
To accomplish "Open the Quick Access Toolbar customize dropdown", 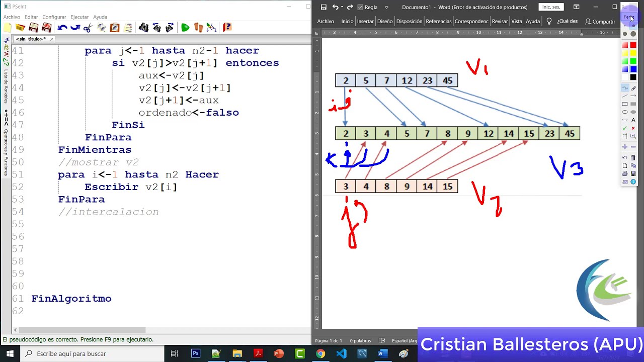I will pos(386,7).
